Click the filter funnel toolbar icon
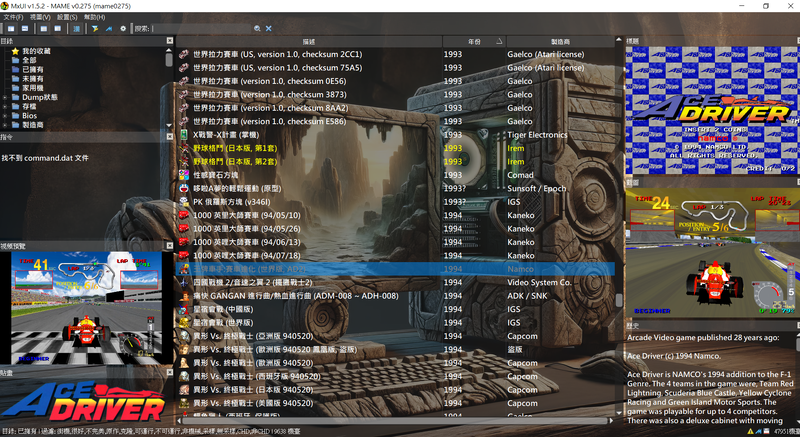Viewport: 800px width, 437px height. point(95,29)
